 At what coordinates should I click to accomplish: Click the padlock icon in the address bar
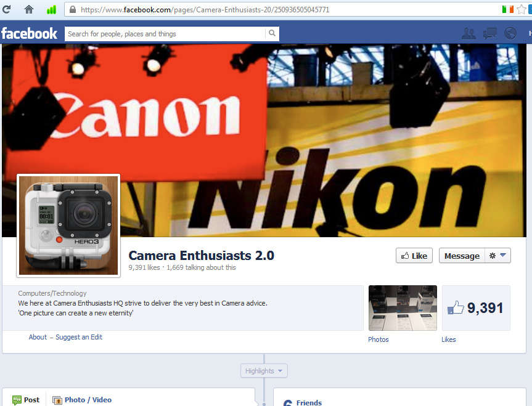(x=72, y=9)
